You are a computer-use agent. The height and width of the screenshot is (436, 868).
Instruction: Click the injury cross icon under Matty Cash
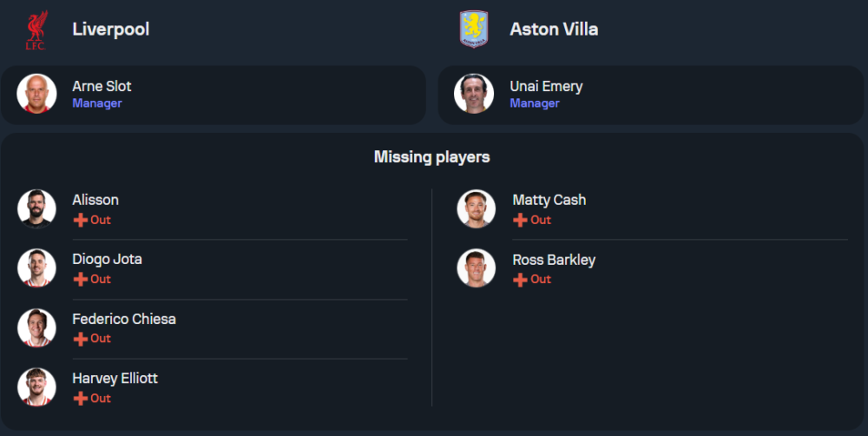click(521, 221)
